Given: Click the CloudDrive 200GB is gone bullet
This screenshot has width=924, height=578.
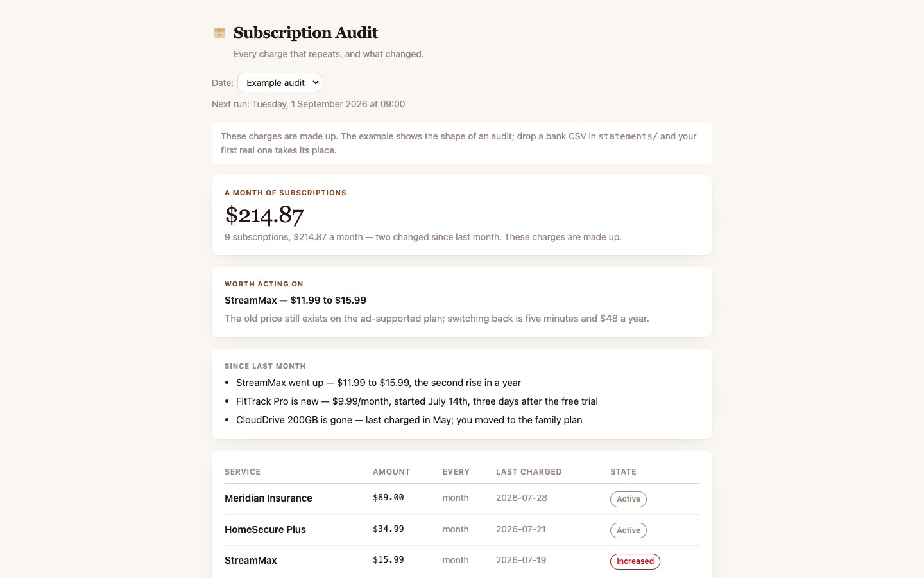Looking at the screenshot, I should tap(409, 420).
